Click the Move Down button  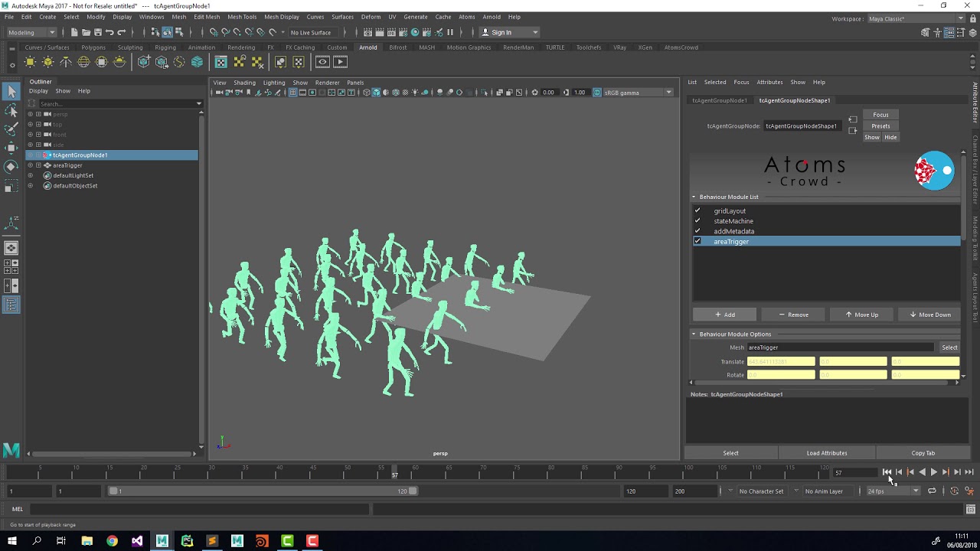click(x=929, y=315)
